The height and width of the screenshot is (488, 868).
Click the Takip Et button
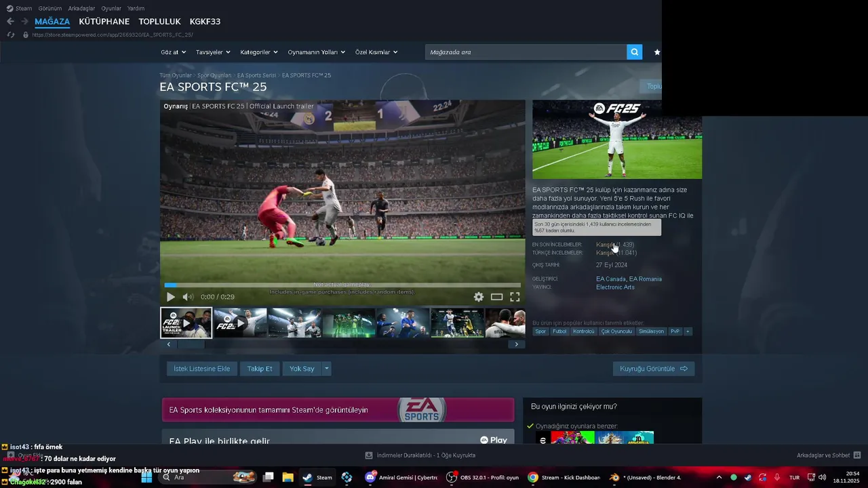[x=260, y=369]
